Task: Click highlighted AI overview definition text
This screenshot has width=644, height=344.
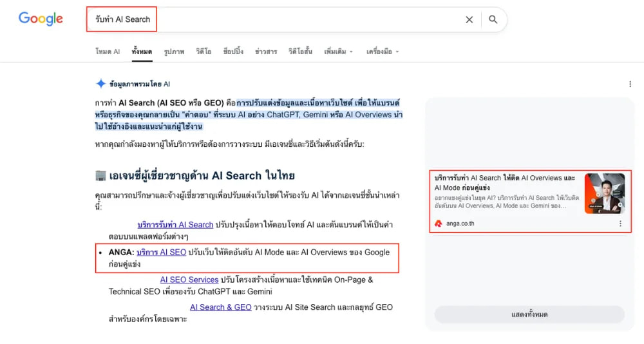Action: pos(249,115)
